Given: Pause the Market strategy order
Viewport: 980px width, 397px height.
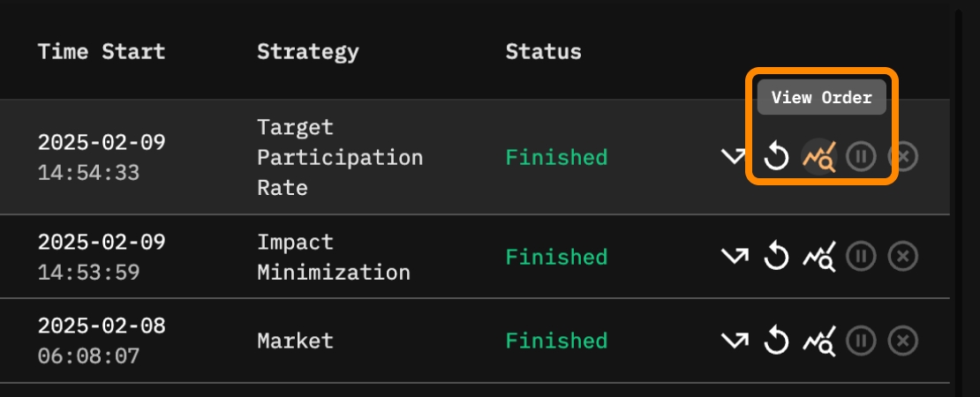Looking at the screenshot, I should (861, 341).
